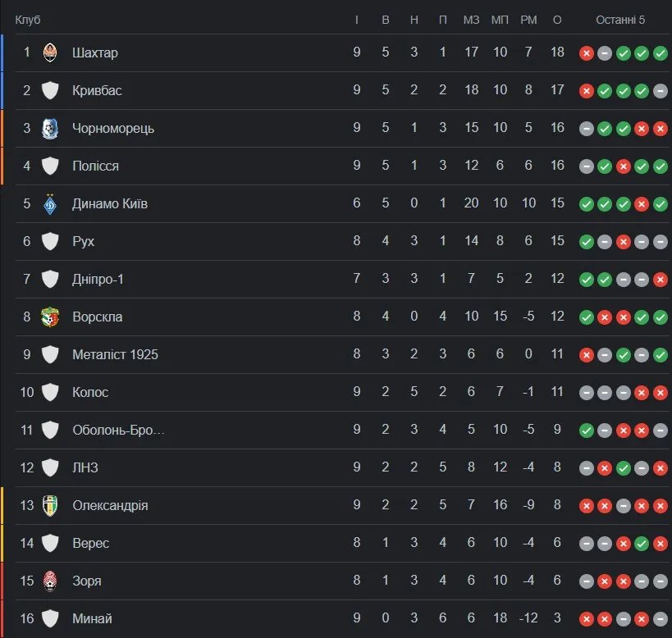Click the Чорноморець club crest
The width and height of the screenshot is (672, 638).
(x=50, y=128)
